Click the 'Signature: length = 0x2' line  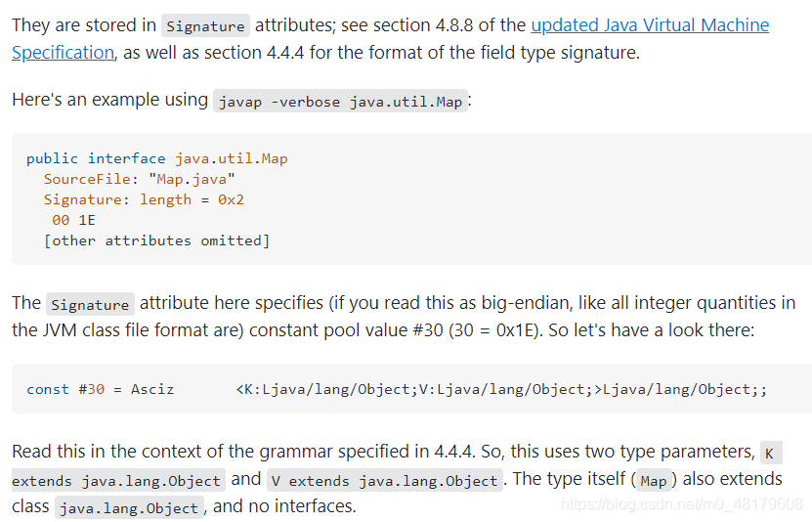[144, 199]
